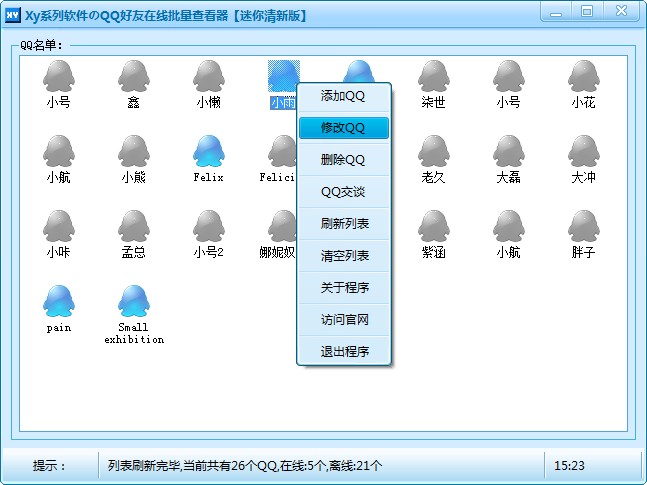647x485 pixels.
Task: Choose 退出程序 to exit the program
Action: pyautogui.click(x=344, y=352)
